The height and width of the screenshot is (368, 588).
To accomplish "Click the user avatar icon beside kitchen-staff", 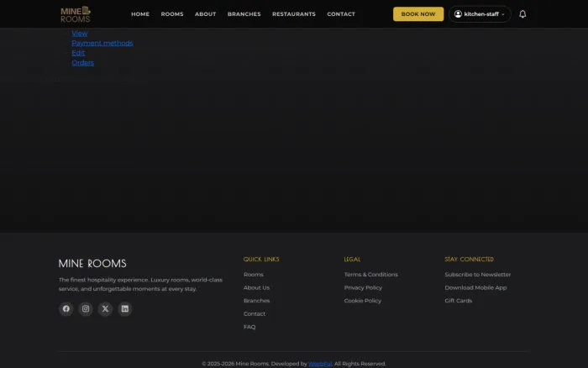I will (458, 14).
